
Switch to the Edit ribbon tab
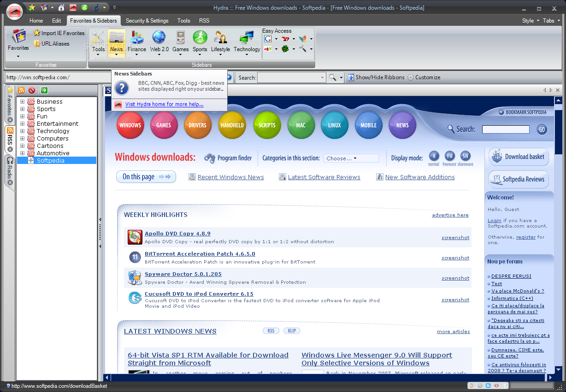(56, 21)
